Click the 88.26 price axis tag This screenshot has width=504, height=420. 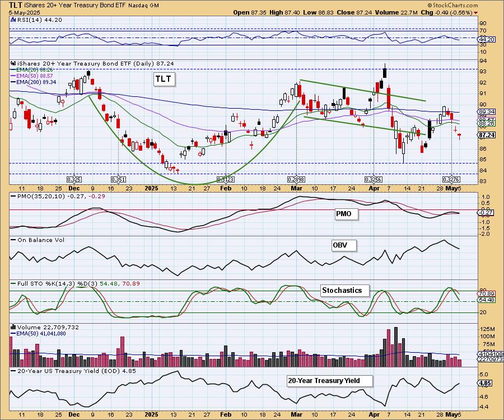tap(487, 123)
